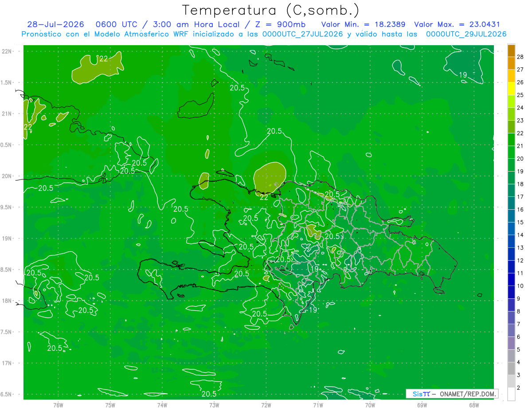Image resolution: width=532 pixels, height=411 pixels.
Task: Click the initialization time "0000UTC_27JUL2026"
Action: pyautogui.click(x=303, y=34)
